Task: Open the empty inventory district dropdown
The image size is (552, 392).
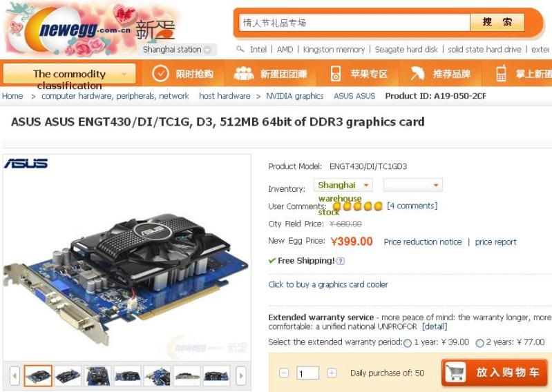Action: pyautogui.click(x=412, y=185)
